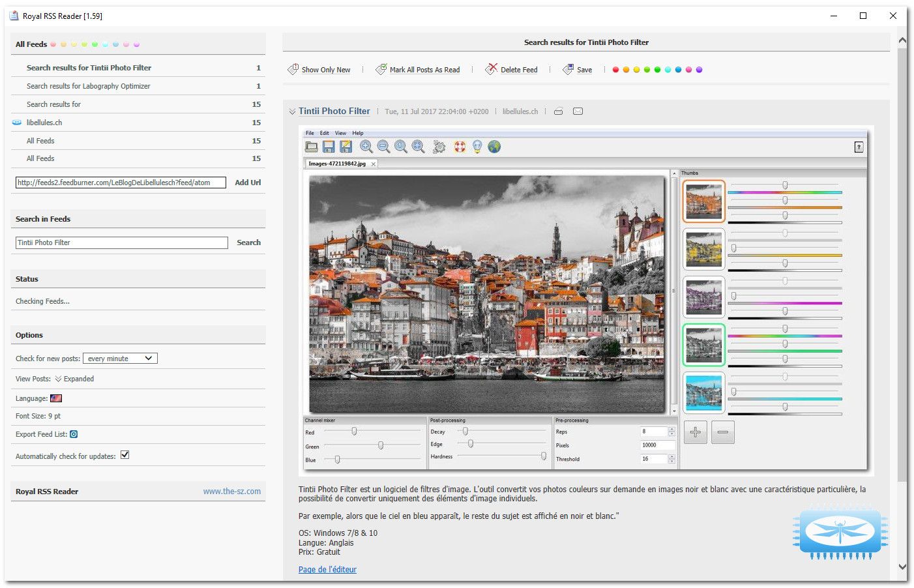Select Search results for Labography Optimizer feed
Viewport: 914px width, 588px height.
(x=138, y=86)
